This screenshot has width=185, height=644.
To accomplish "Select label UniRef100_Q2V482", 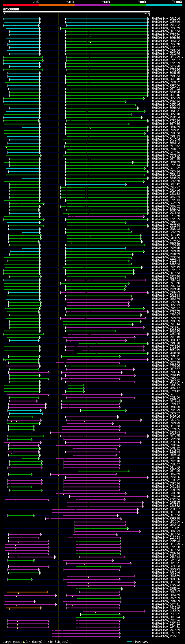I will point(166,624).
